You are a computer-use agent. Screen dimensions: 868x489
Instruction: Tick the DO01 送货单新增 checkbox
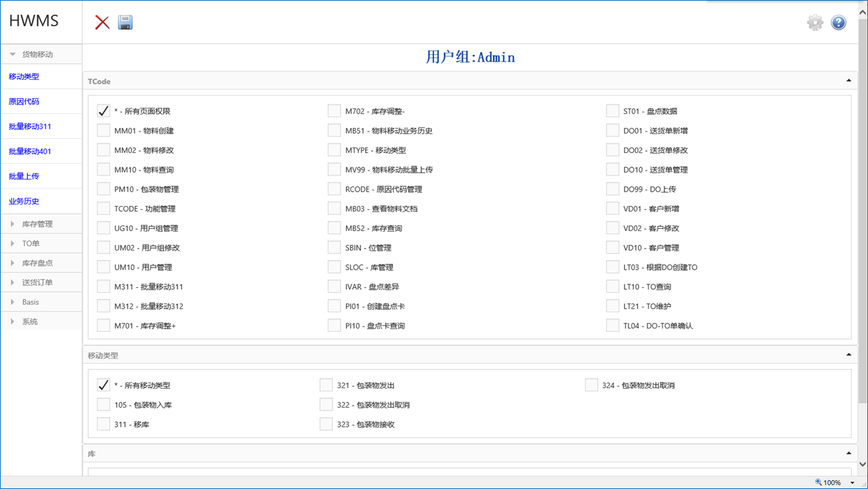click(x=613, y=131)
